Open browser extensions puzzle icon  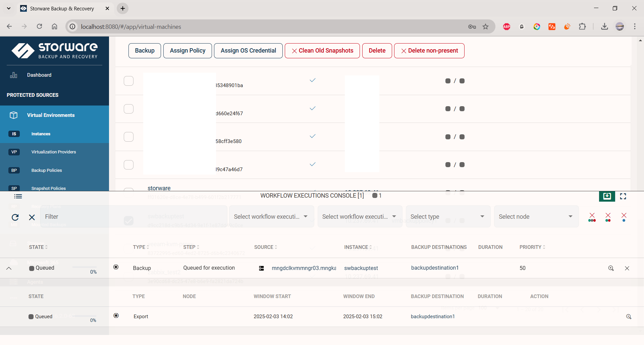pos(583,26)
